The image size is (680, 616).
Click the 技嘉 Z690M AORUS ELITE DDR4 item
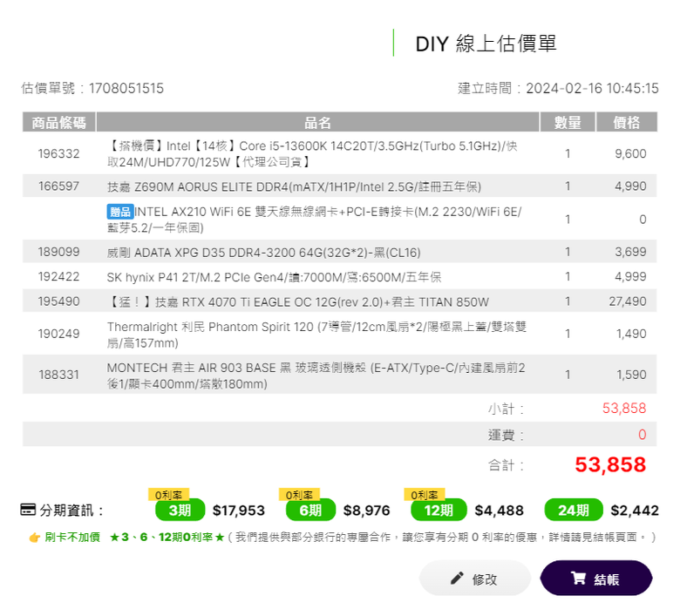pyautogui.click(x=294, y=186)
